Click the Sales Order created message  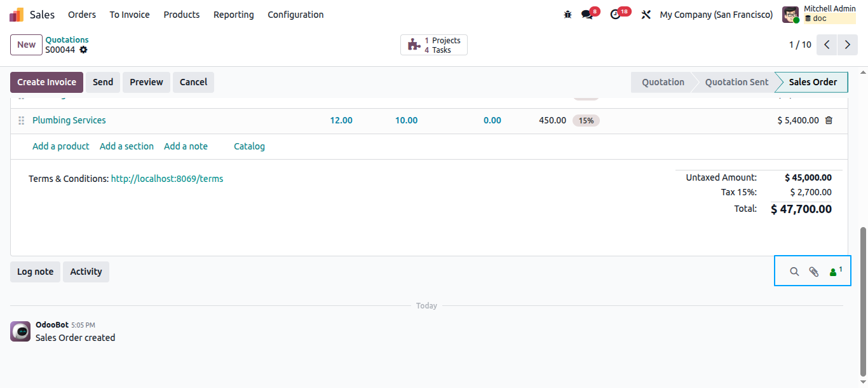[x=75, y=338]
